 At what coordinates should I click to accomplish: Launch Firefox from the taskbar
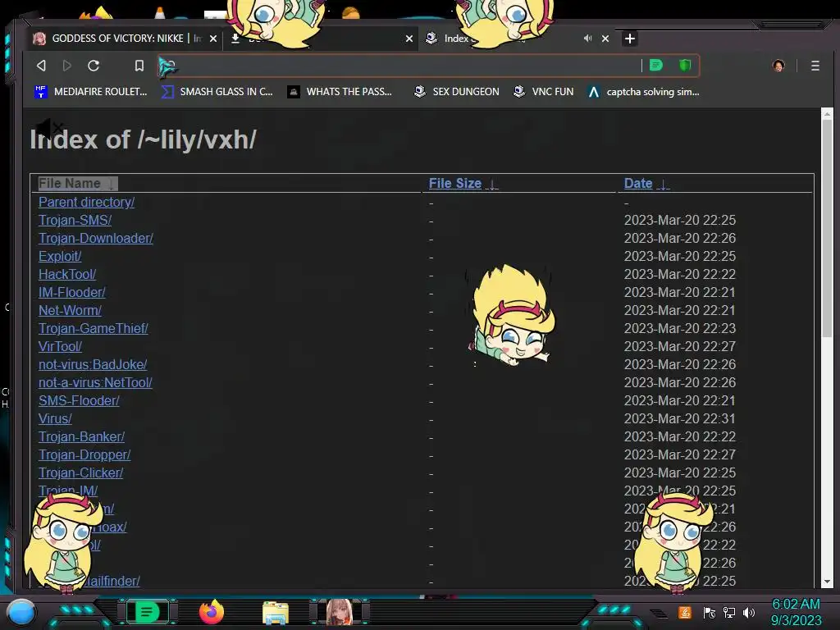(212, 612)
